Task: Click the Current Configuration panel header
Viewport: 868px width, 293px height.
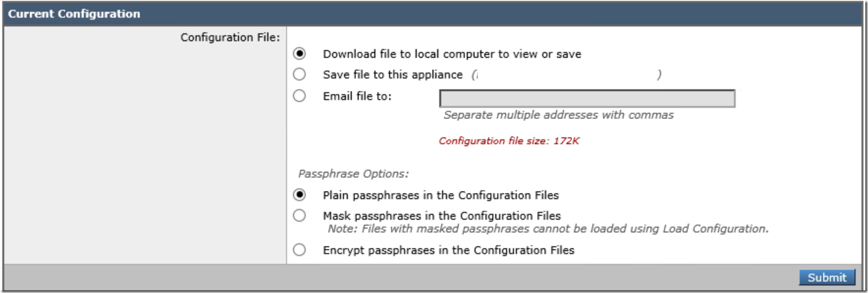Action: tap(433, 13)
